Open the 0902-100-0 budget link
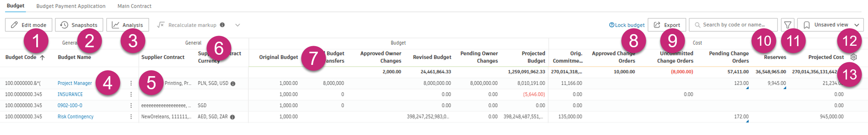This screenshot has width=868, height=135. (x=70, y=106)
